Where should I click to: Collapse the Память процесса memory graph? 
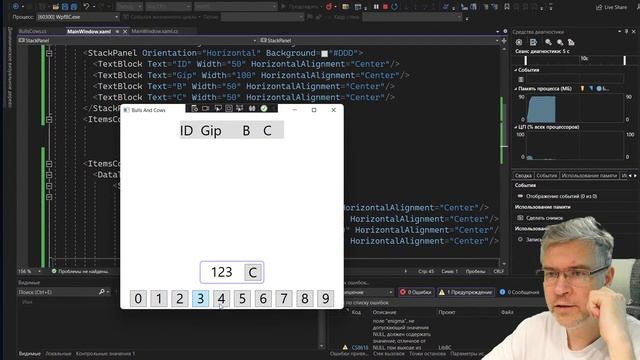pos(516,89)
